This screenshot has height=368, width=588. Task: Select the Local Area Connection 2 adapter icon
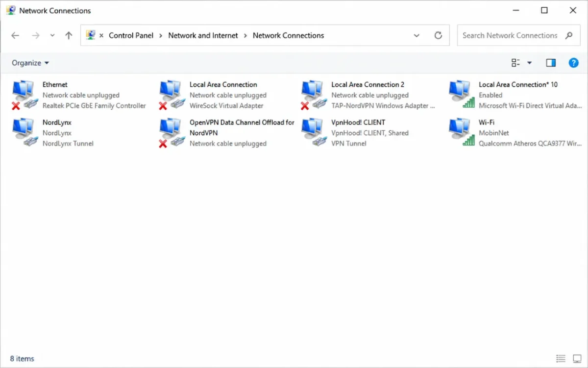[314, 95]
